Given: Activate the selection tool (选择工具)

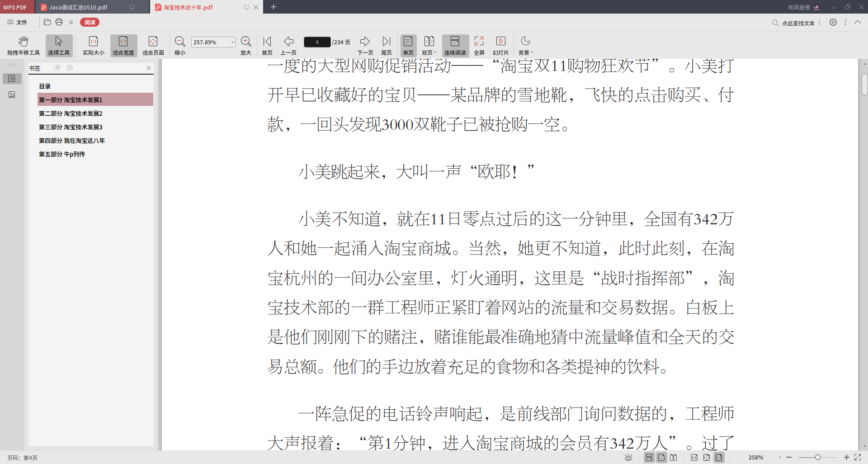Looking at the screenshot, I should tap(59, 46).
